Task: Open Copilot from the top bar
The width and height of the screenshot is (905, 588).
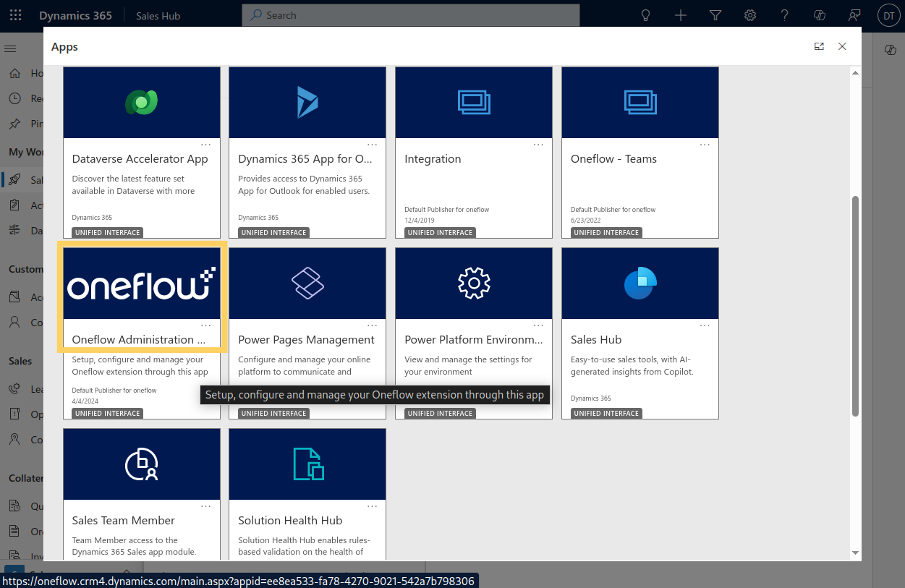Action: click(819, 15)
